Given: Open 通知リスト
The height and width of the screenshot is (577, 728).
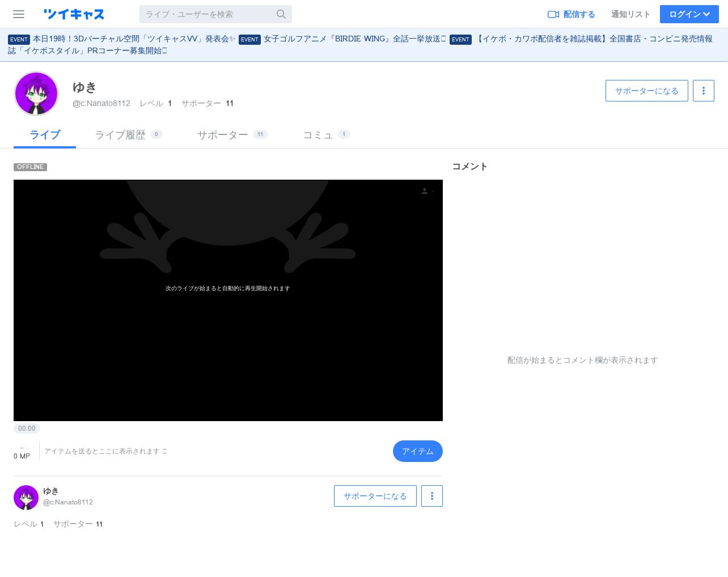Looking at the screenshot, I should point(630,14).
